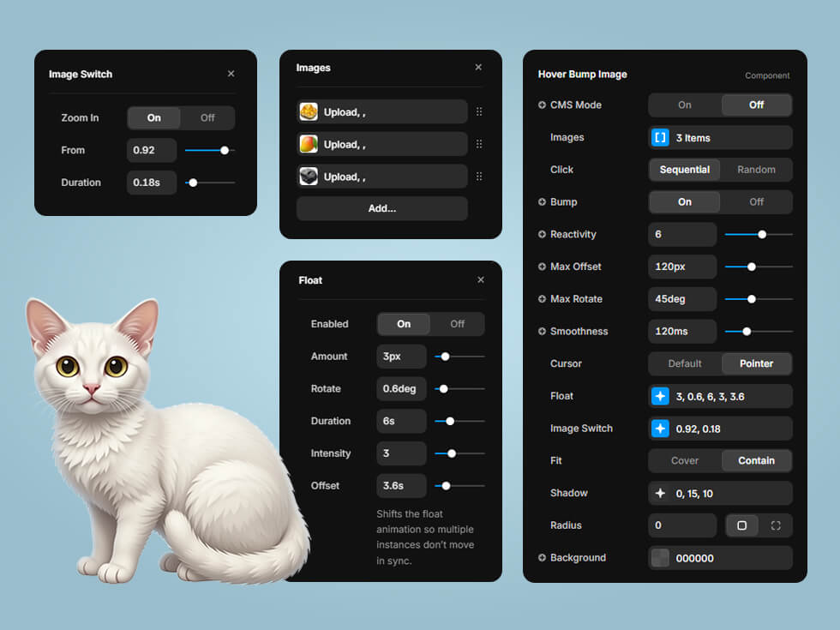Screen dimensions: 840x630
Task: Click the plus icon in Shadow row
Action: click(x=660, y=494)
